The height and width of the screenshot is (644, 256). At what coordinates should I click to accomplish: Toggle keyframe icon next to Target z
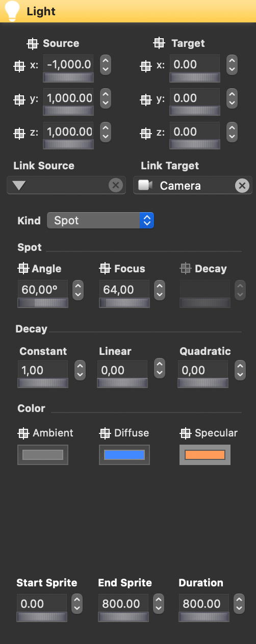[145, 133]
